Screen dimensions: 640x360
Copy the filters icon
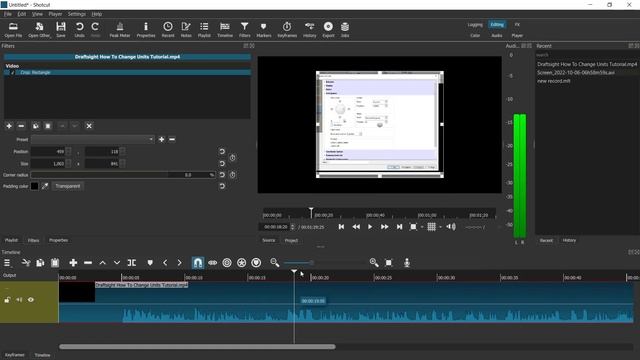36,126
